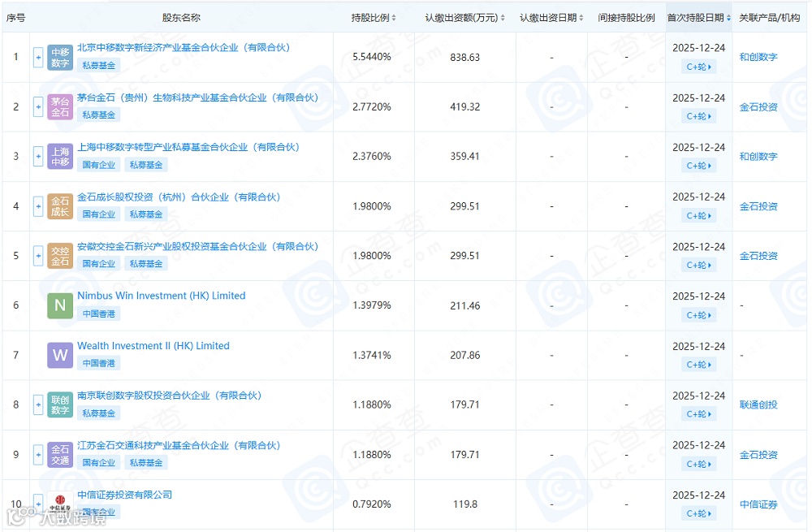This screenshot has height=532, width=812.
Task: Click C+轮 tag in row 1
Action: [698, 67]
